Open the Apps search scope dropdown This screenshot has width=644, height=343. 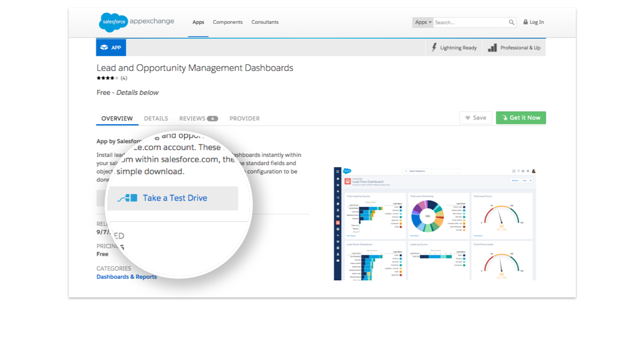[x=423, y=23]
